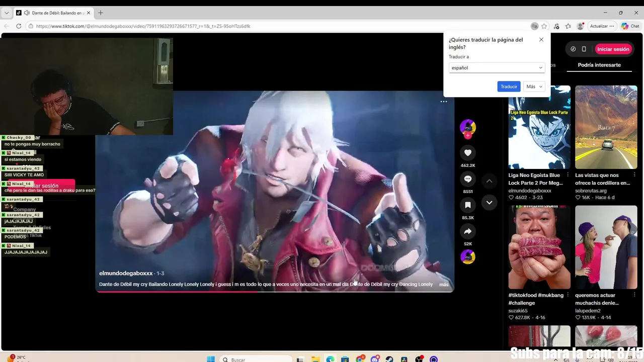Open options for 'Las vistas que nos' card
This screenshot has height=362, width=644.
[x=634, y=175]
